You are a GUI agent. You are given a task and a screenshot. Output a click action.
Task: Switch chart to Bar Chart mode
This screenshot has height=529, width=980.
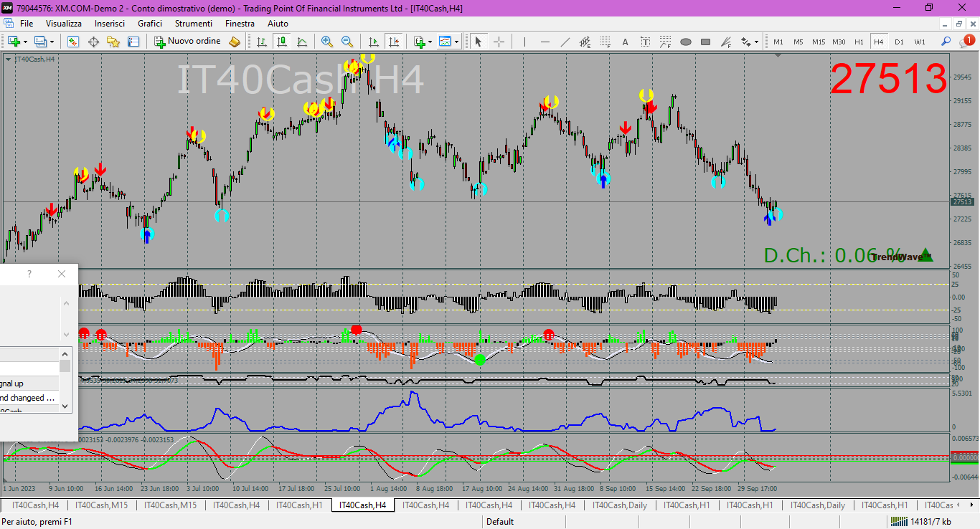262,42
